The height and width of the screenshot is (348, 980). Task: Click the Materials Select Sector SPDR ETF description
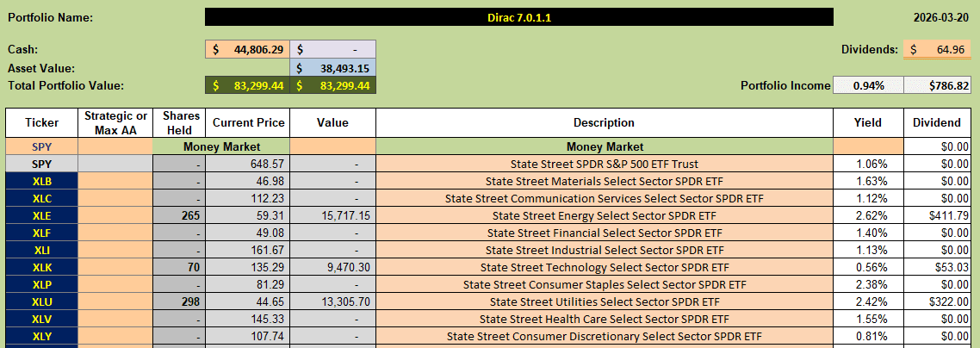tap(605, 182)
